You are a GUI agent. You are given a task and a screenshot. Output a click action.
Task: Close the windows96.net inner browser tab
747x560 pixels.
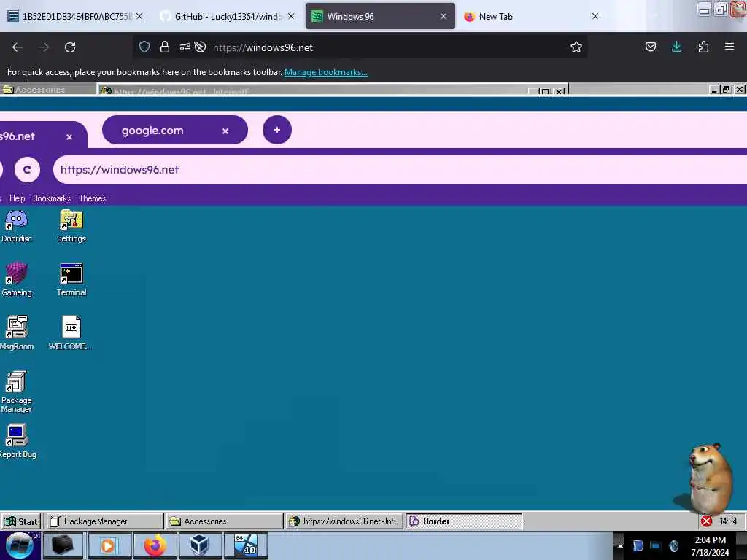pyautogui.click(x=69, y=136)
